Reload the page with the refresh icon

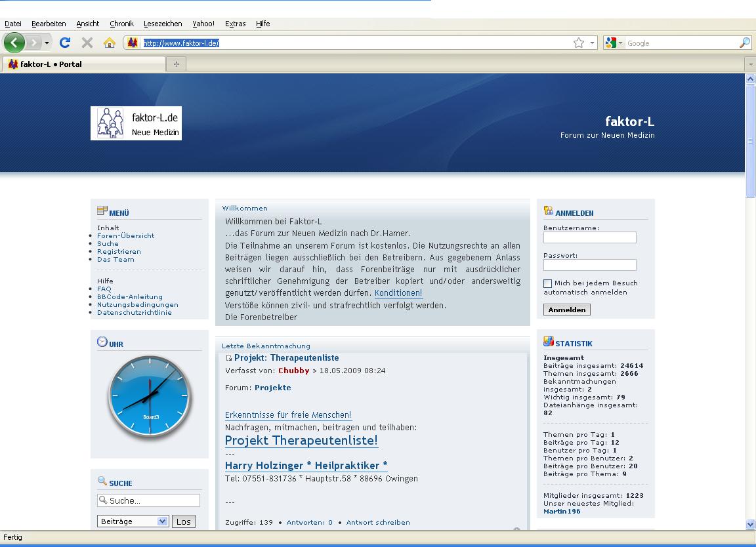64,43
